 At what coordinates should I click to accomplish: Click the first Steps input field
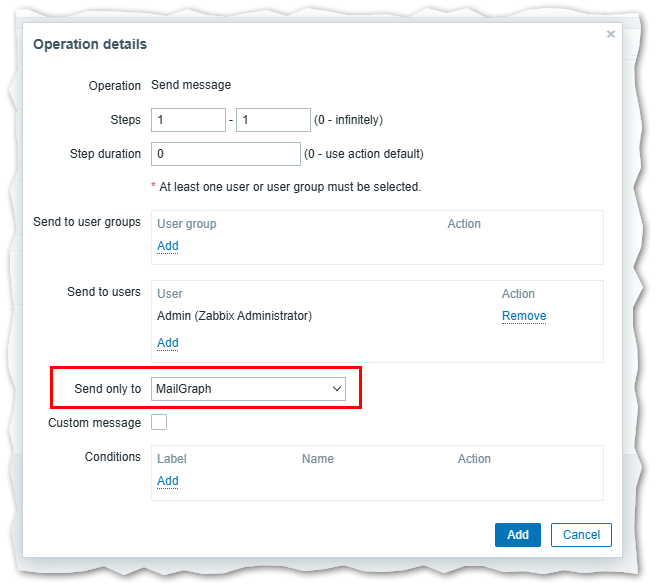click(188, 120)
